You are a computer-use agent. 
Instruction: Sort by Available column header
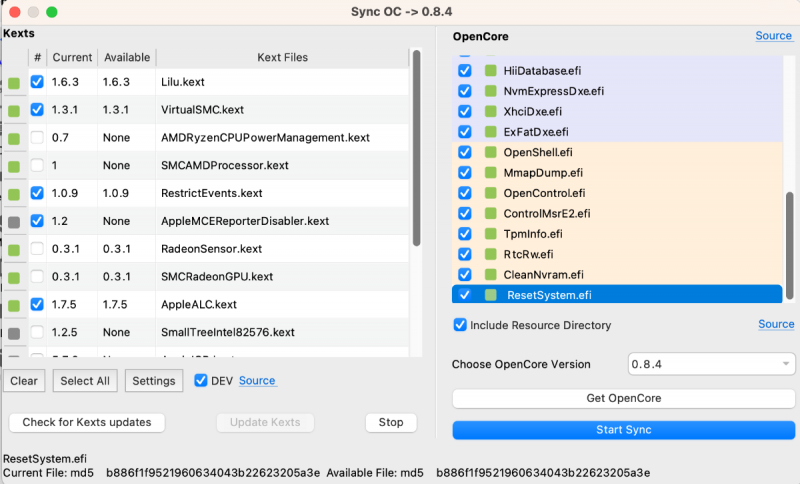click(x=126, y=57)
